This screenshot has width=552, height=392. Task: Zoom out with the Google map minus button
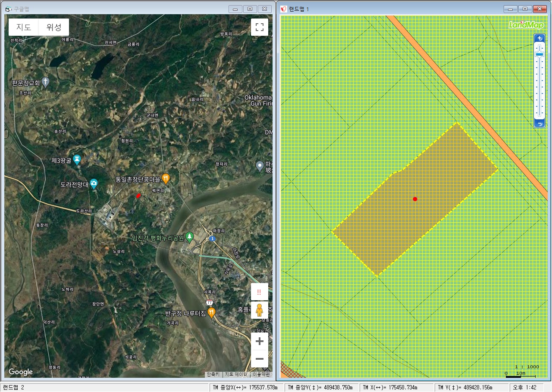pos(260,359)
